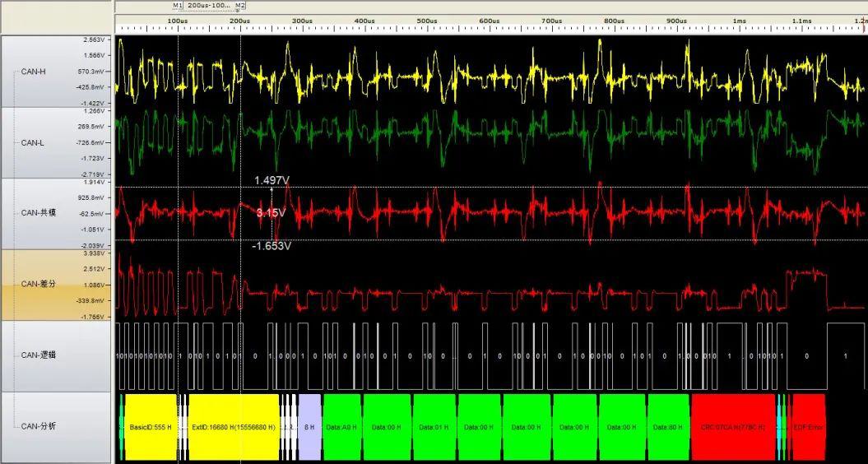868x464 pixels.
Task: Click the green Data:01 H block
Action: (434, 428)
